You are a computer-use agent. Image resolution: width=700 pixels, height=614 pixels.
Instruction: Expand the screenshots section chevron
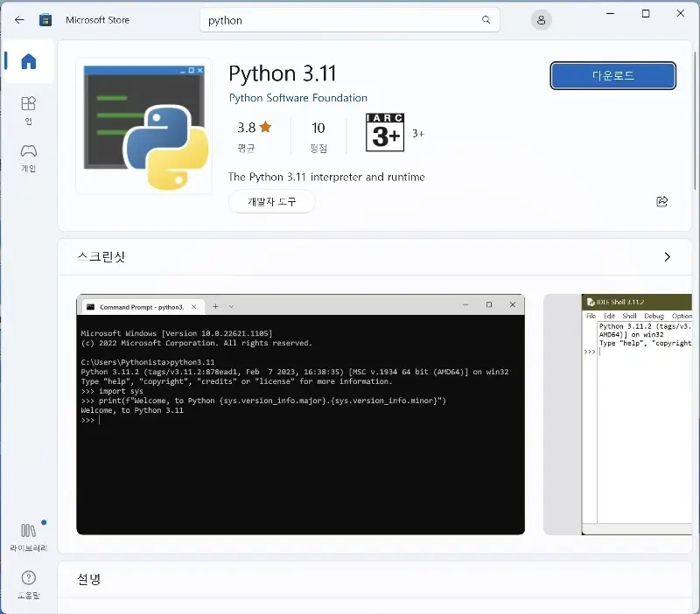[667, 257]
